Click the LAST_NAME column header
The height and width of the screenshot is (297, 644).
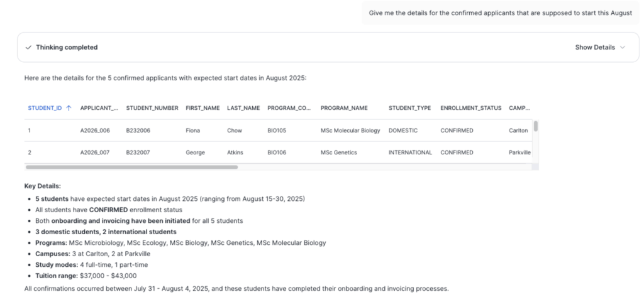pyautogui.click(x=243, y=108)
